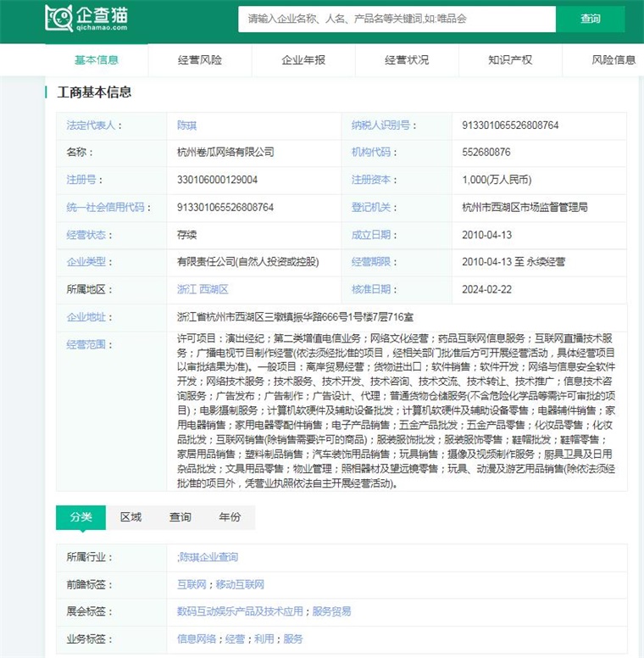Click the green 查询 search button

pos(591,19)
